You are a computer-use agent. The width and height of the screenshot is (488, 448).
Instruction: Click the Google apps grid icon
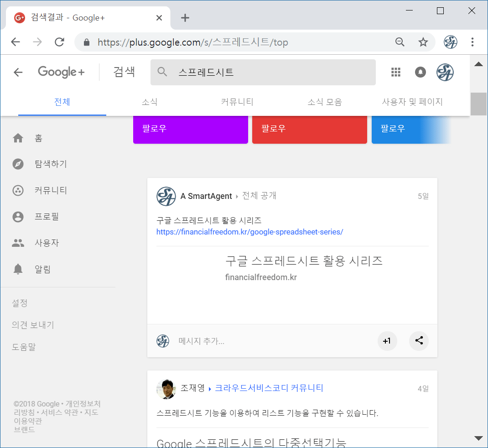396,72
